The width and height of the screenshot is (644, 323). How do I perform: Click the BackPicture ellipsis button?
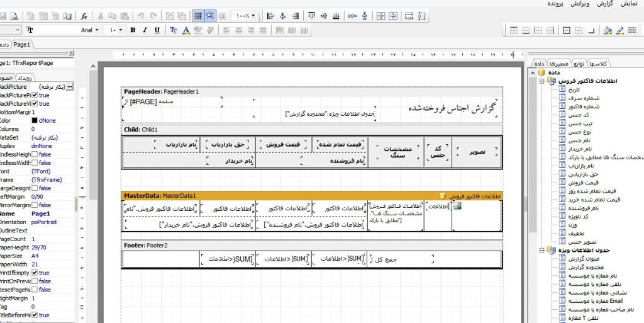pos(70,86)
